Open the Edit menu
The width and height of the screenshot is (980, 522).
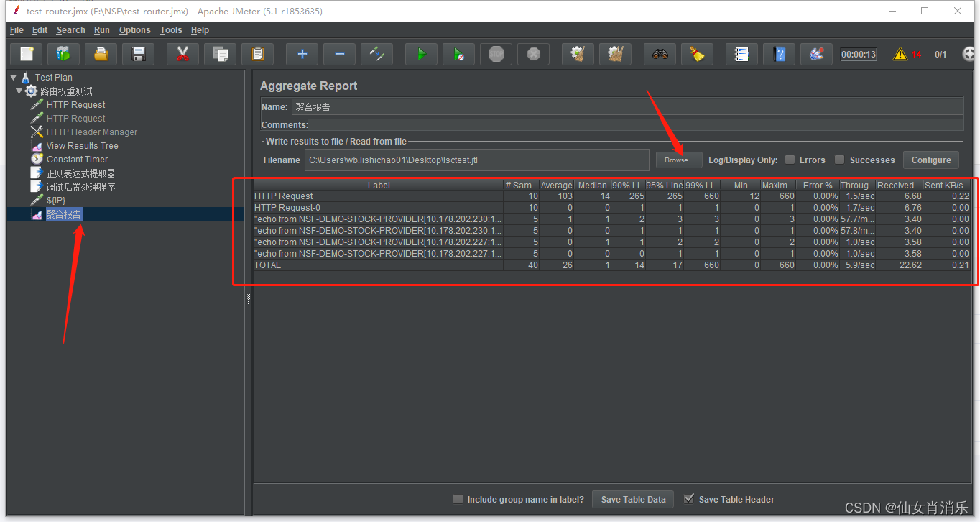click(x=40, y=30)
